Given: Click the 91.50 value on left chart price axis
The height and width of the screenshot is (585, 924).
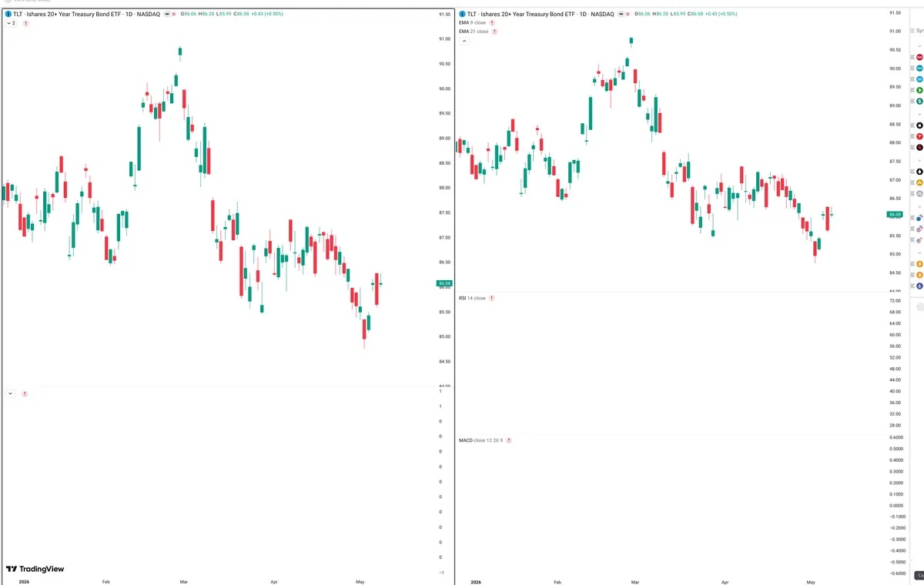Looking at the screenshot, I should click(444, 15).
